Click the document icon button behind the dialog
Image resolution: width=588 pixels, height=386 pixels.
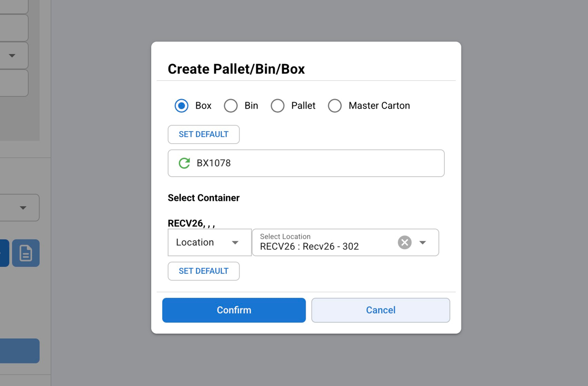26,253
